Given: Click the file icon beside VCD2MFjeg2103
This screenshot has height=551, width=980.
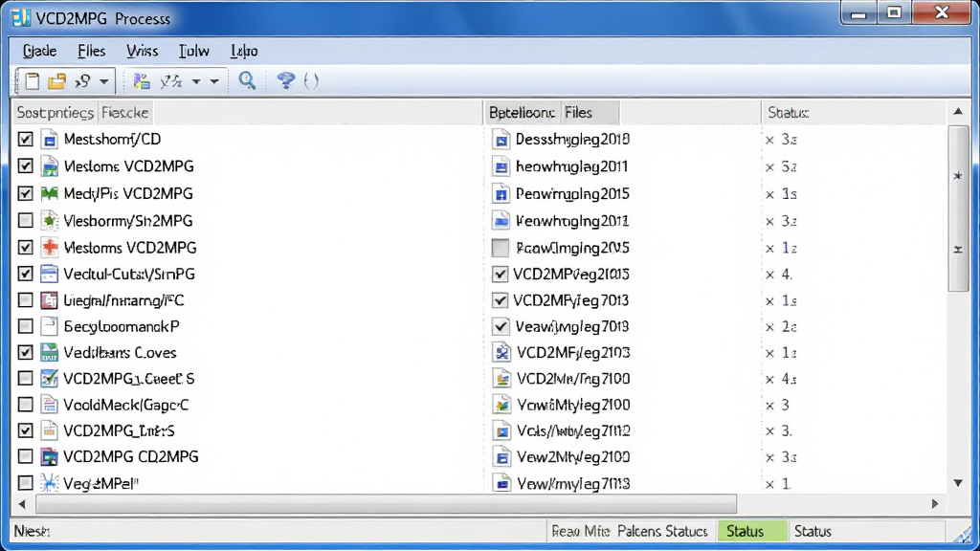Looking at the screenshot, I should point(501,353).
